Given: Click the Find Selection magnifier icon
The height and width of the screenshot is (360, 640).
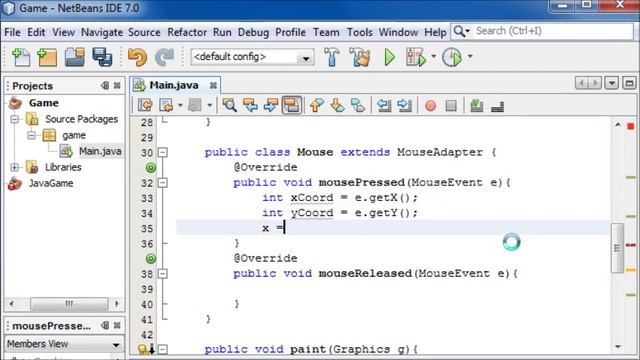Looking at the screenshot, I should pyautogui.click(x=229, y=106).
